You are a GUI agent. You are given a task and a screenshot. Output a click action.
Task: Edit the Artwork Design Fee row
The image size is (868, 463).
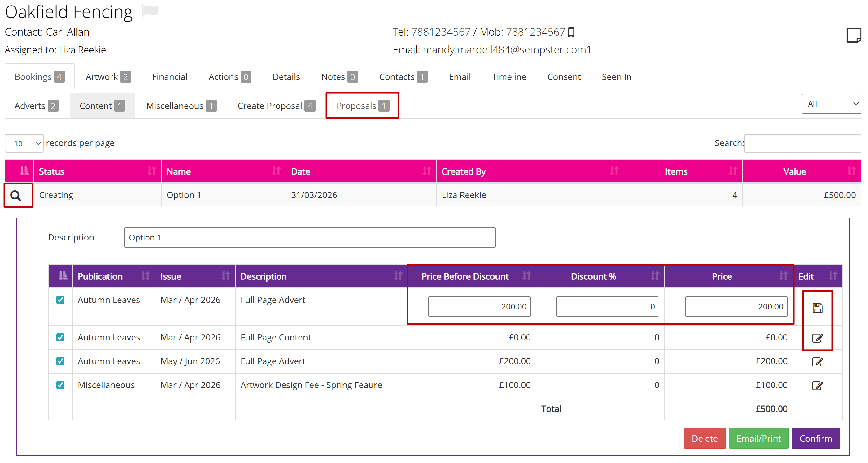coord(818,385)
